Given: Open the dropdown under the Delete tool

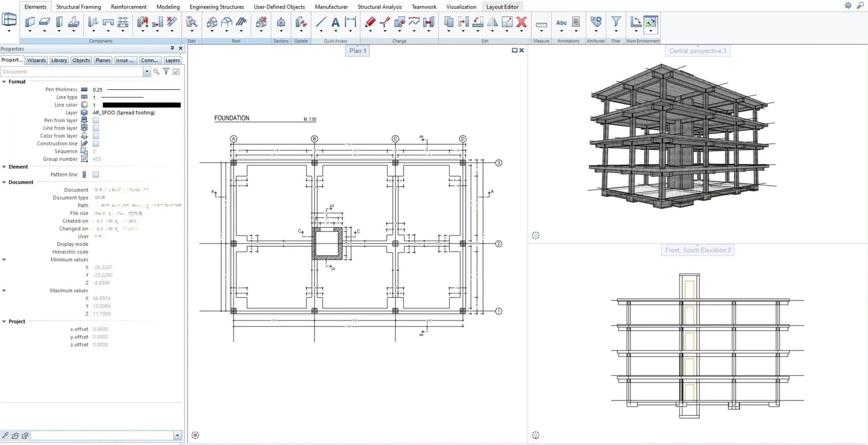Looking at the screenshot, I should point(521,31).
